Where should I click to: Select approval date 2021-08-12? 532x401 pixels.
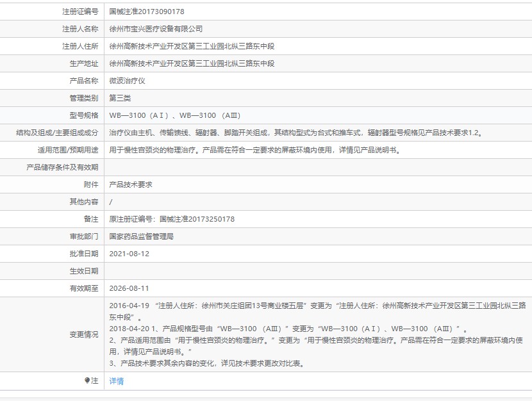coord(129,254)
